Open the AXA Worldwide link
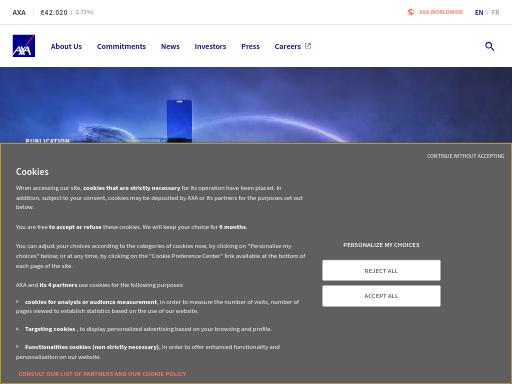The image size is (512, 384). tap(441, 12)
